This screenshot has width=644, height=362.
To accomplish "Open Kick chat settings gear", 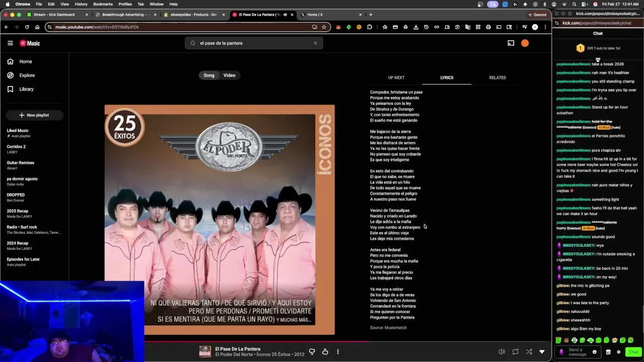I will (x=618, y=352).
